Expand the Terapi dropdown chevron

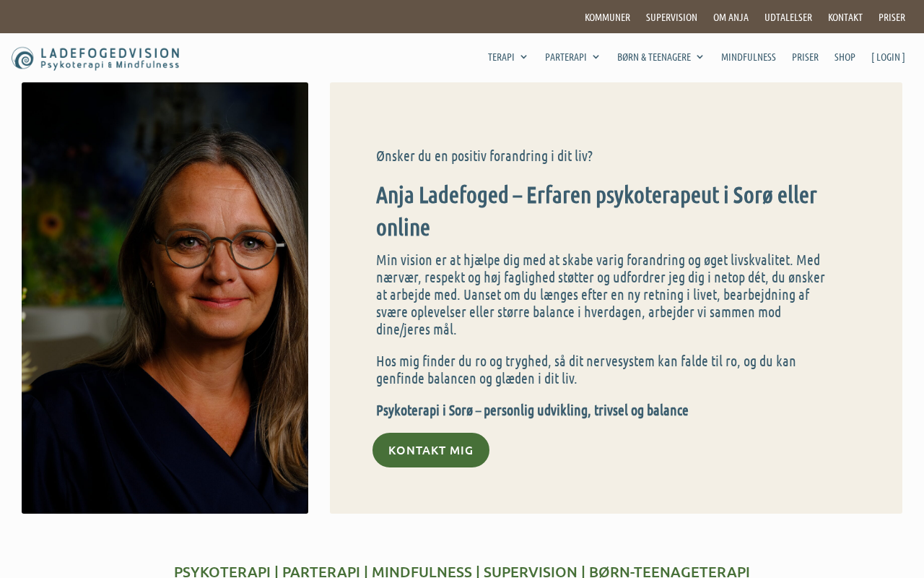tap(523, 57)
